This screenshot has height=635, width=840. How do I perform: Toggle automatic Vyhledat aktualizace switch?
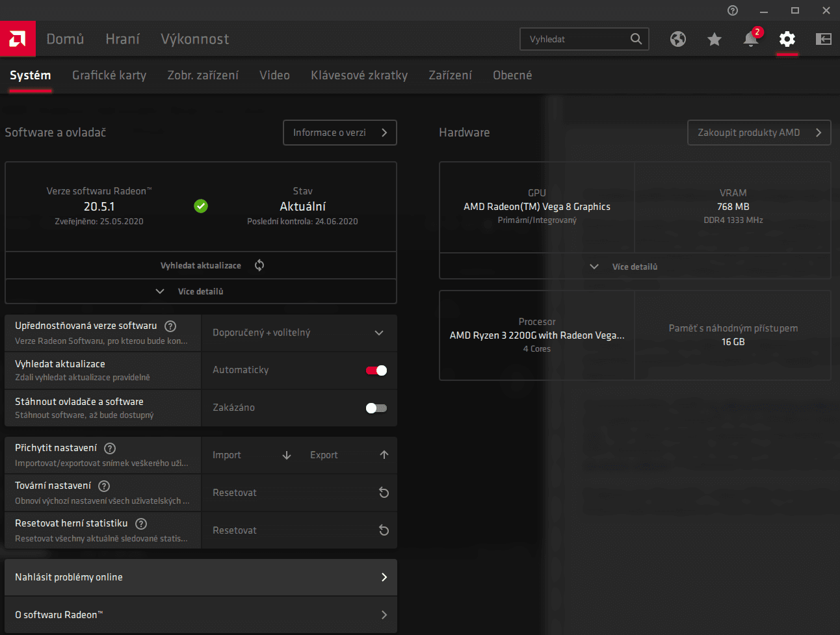pyautogui.click(x=376, y=370)
